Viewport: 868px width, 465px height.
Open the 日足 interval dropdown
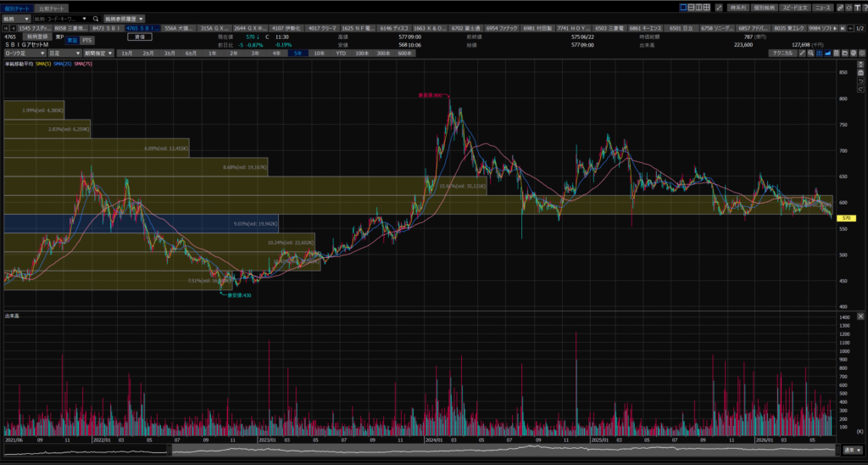[64, 53]
